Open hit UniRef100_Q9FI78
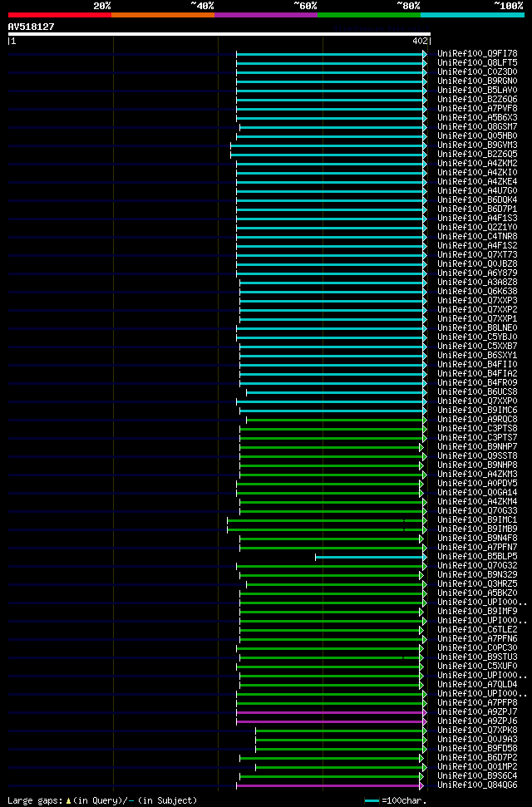The width and height of the screenshot is (532, 807). click(477, 53)
